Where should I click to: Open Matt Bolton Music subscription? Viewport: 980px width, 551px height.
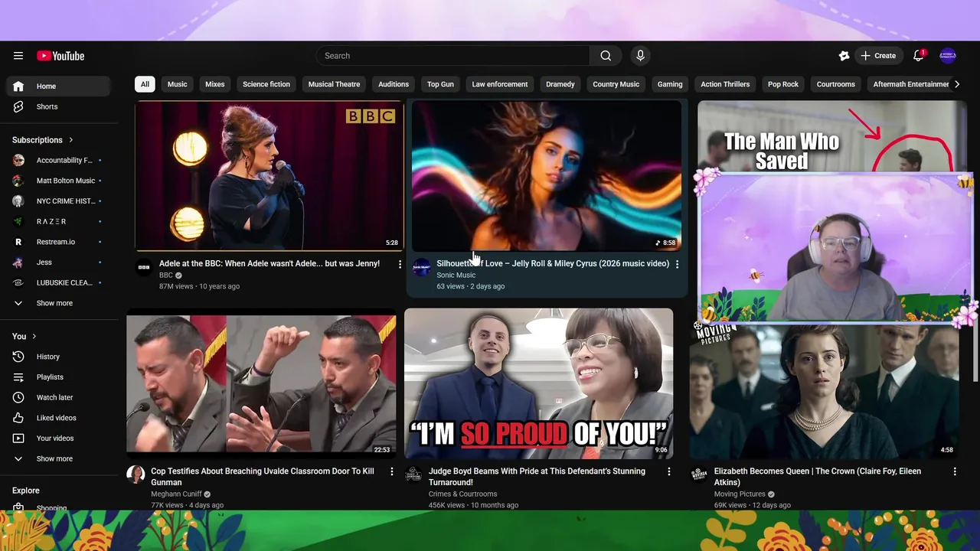click(x=58, y=181)
